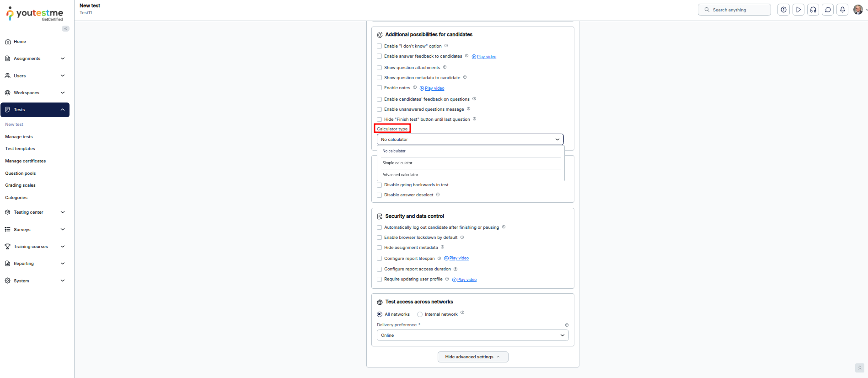868x378 pixels.
Task: Open the Delivery preference Online dropdown
Action: coord(472,335)
